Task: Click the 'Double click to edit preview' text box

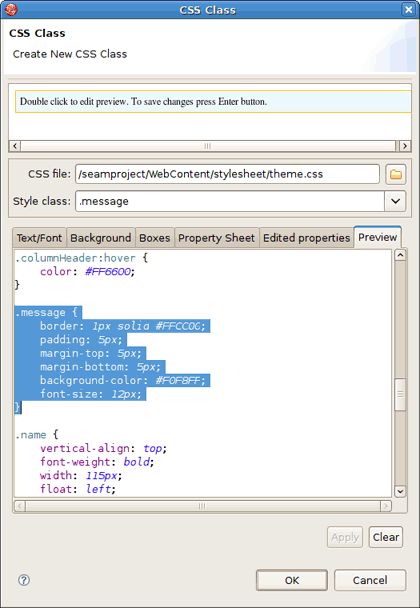Action: pos(213,102)
